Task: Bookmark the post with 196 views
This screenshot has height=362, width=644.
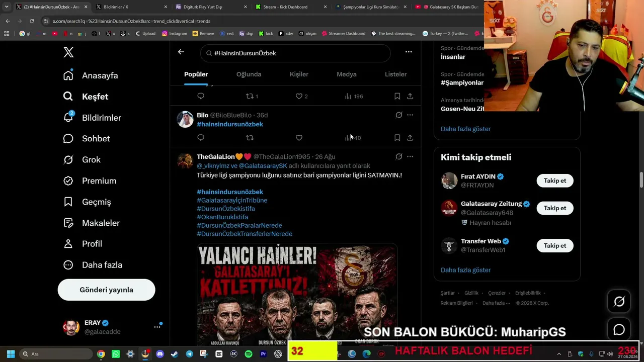Action: click(x=397, y=96)
